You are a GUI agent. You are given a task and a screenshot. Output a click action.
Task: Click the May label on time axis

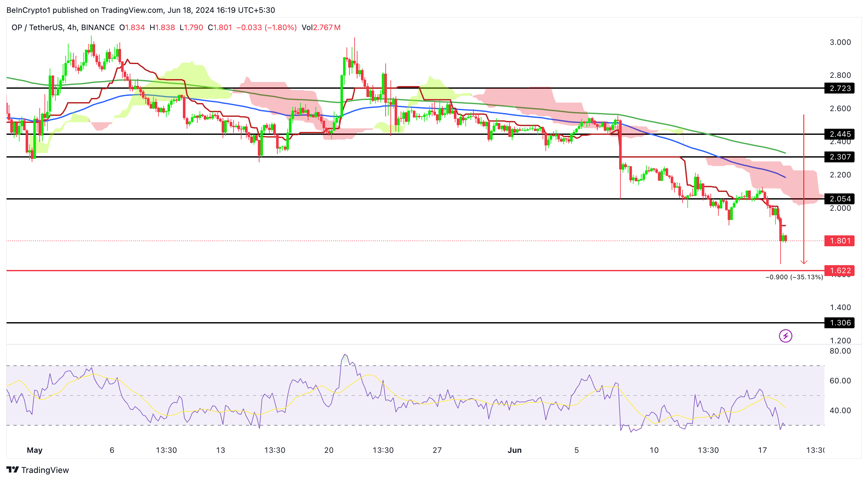click(x=34, y=450)
